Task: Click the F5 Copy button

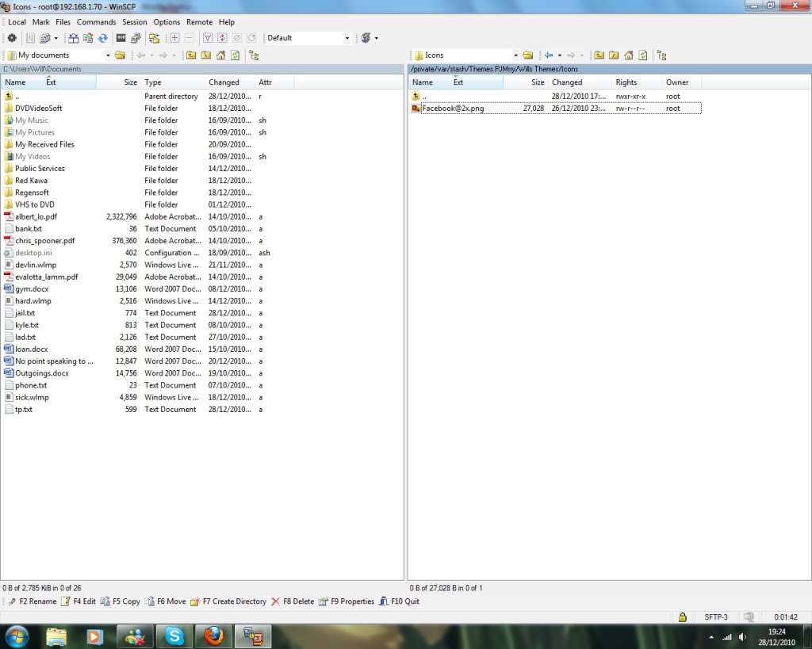Action: pyautogui.click(x=121, y=601)
